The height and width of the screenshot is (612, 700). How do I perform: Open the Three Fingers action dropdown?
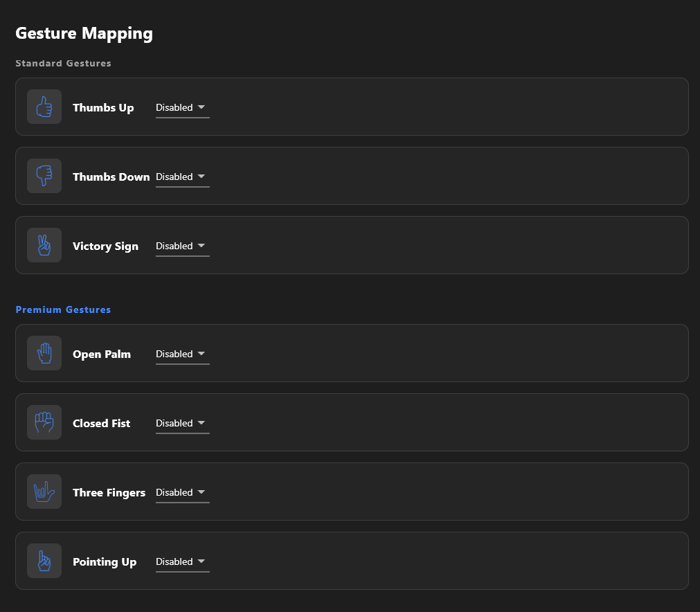[x=183, y=493]
